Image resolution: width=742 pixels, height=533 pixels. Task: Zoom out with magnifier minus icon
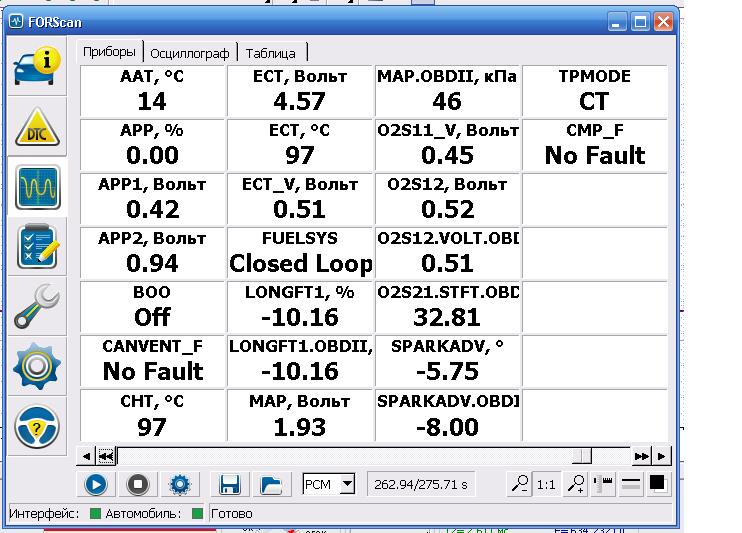[x=519, y=484]
